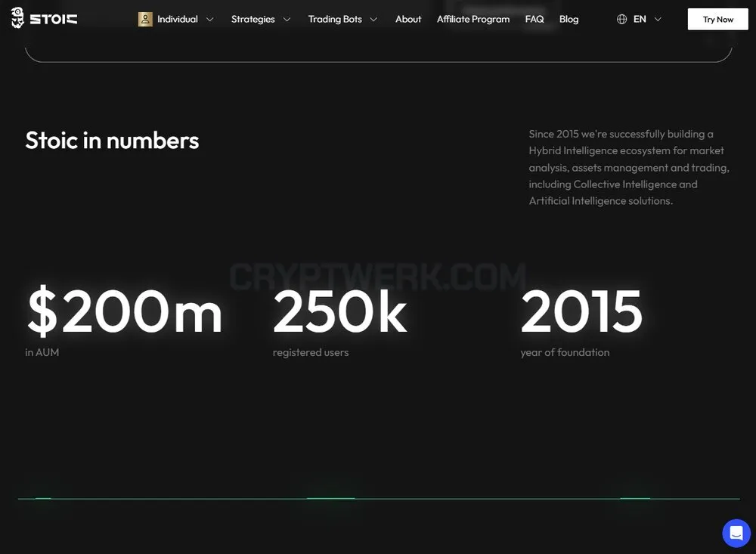The height and width of the screenshot is (554, 756).
Task: Open the chat support bubble
Action: (736, 534)
